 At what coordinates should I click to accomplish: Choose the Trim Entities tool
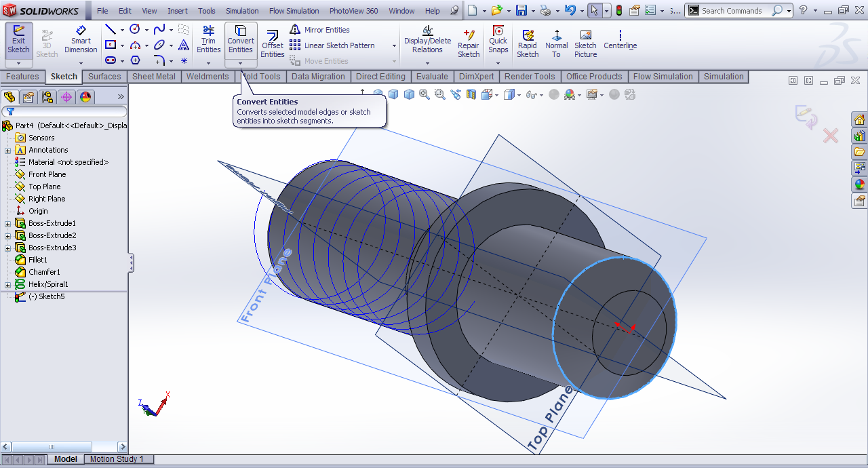click(x=208, y=40)
